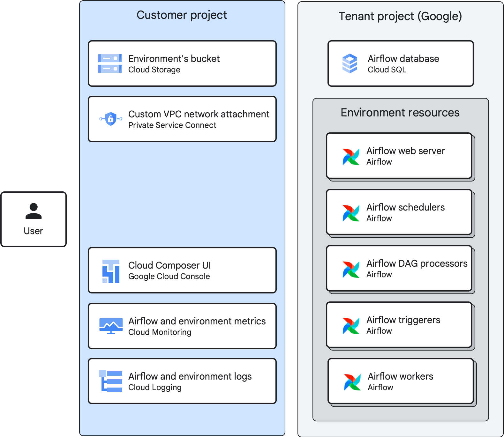The image size is (504, 437).
Task: Click the Airflow web server pinwheel icon
Action: pyautogui.click(x=351, y=157)
